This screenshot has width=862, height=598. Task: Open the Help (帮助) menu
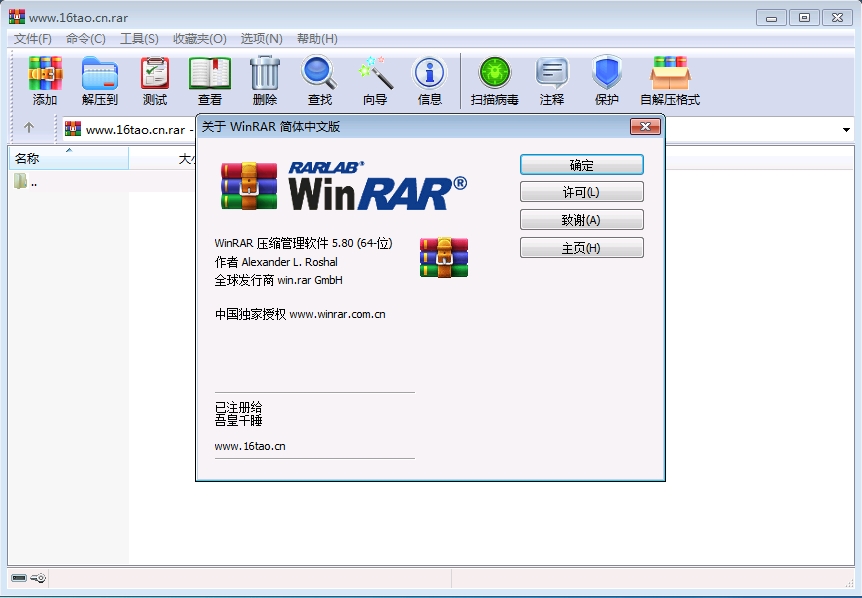[x=317, y=38]
